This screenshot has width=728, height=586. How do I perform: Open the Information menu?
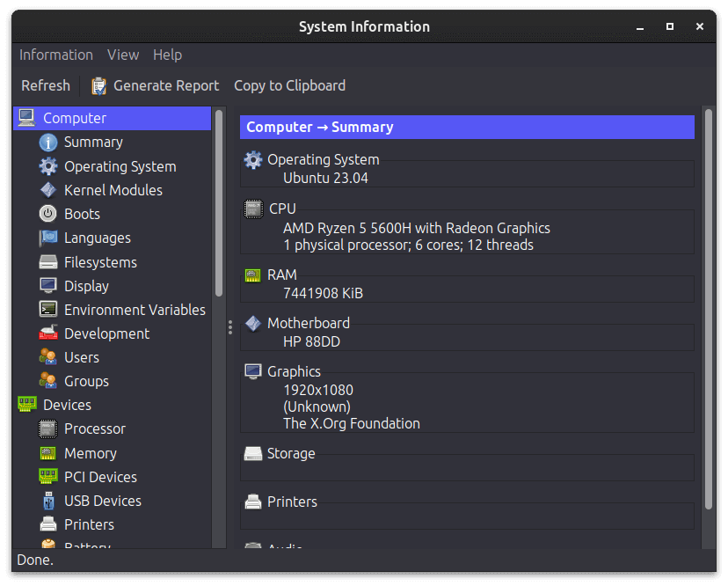click(56, 55)
